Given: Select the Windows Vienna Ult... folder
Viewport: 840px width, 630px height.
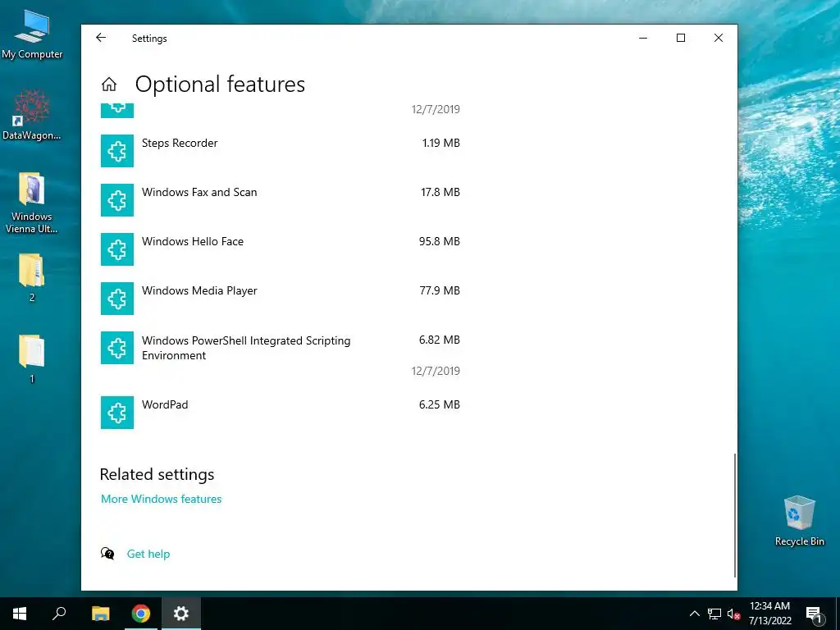Looking at the screenshot, I should click(x=32, y=203).
